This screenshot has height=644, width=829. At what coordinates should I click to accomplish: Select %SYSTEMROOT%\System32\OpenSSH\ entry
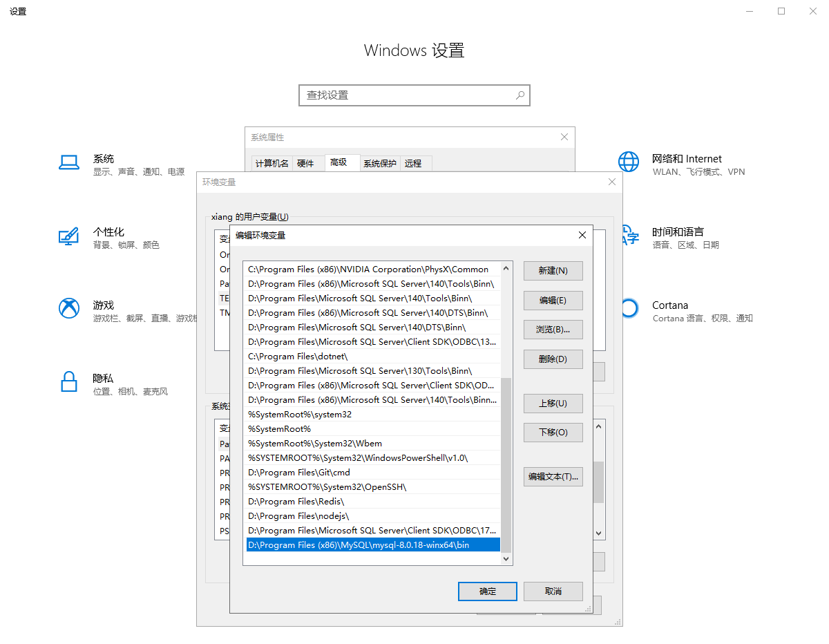[x=373, y=487]
